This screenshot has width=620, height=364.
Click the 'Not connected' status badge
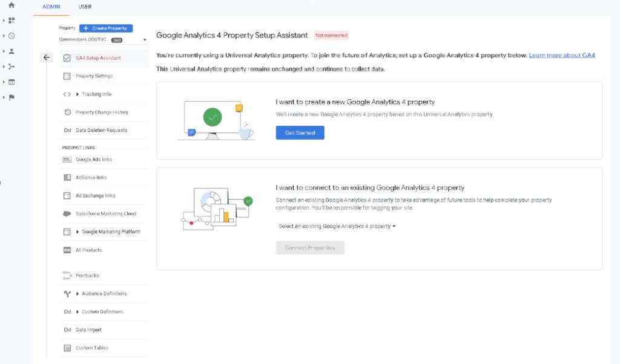(x=331, y=36)
